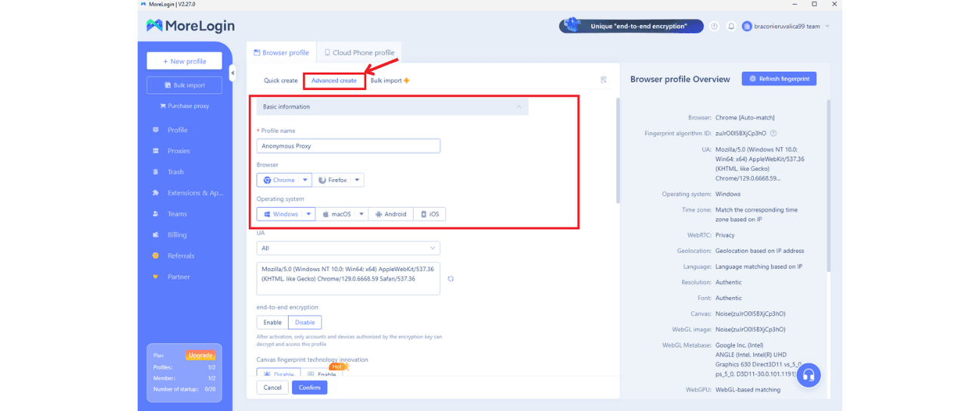
Task: Switch to the Cloud Phone profile tab
Action: (x=359, y=53)
